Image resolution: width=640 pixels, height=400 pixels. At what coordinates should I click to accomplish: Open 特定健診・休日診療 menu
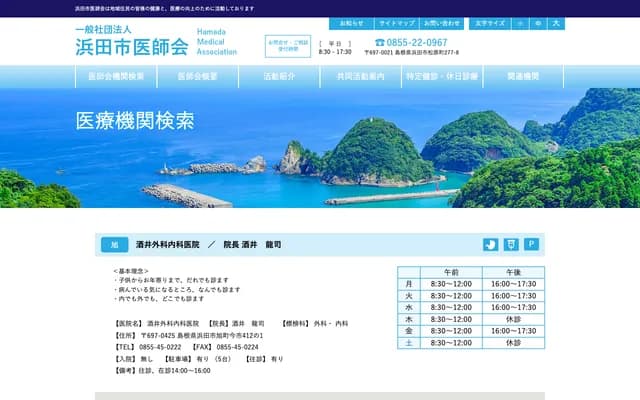pyautogui.click(x=442, y=76)
